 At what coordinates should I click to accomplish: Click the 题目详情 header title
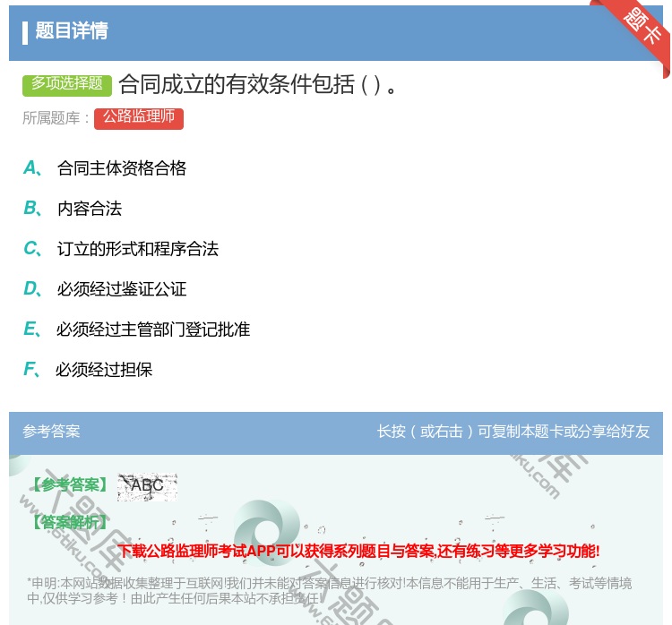(x=72, y=30)
